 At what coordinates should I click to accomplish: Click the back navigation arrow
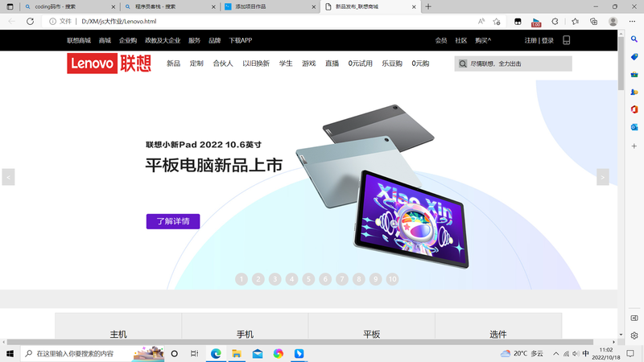coord(11,22)
